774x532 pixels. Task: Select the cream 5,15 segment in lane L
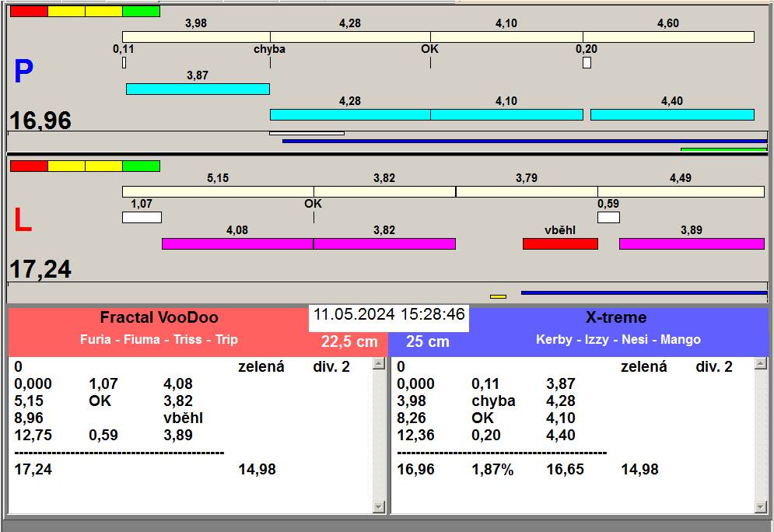pos(218,191)
